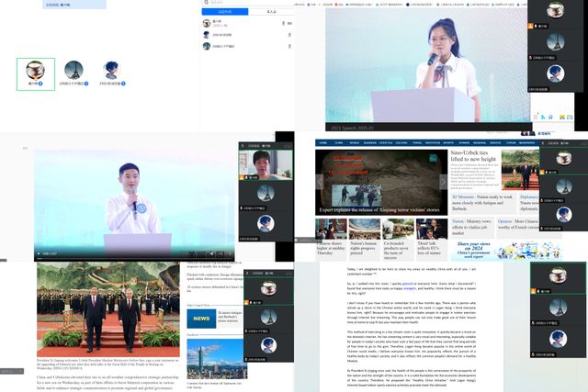Go to next slide in news carousel
This screenshot has height=392, width=588.
coord(443,182)
